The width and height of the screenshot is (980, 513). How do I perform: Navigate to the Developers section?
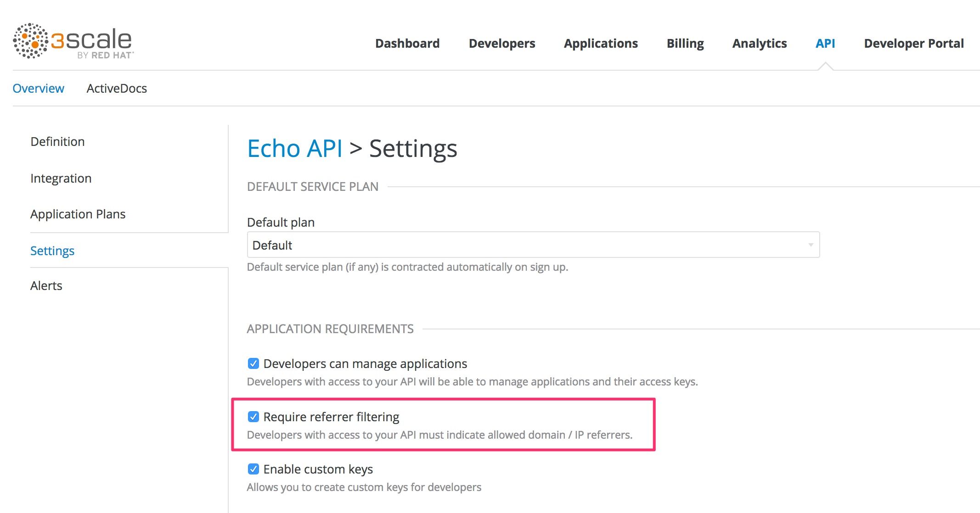(501, 43)
